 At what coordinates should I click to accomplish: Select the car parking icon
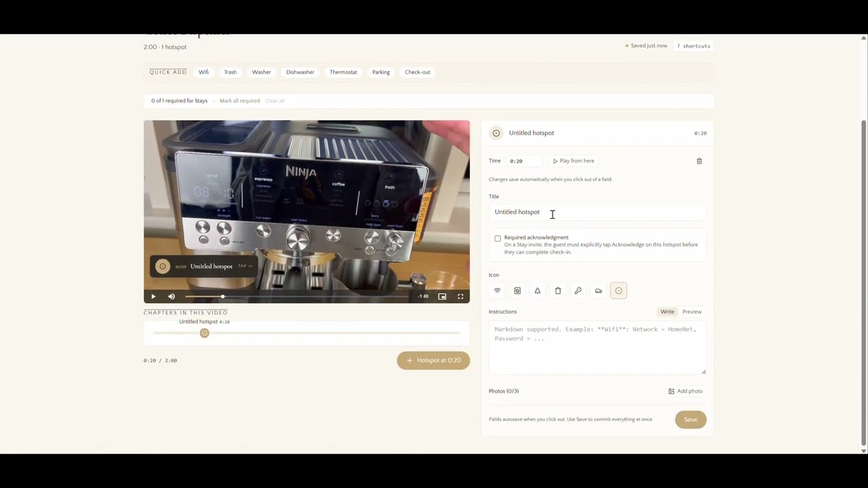598,291
